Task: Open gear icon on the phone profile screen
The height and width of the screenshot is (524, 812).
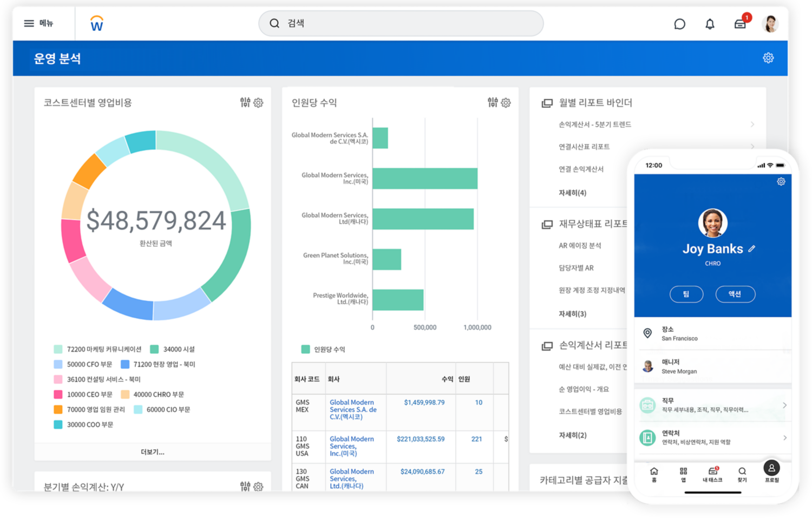Action: pyautogui.click(x=781, y=181)
